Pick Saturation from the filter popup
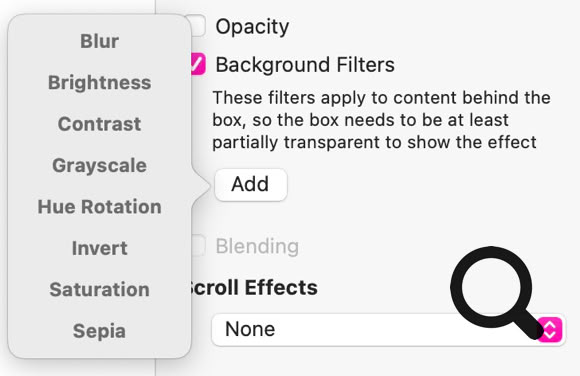The width and height of the screenshot is (580, 376). pyautogui.click(x=100, y=290)
